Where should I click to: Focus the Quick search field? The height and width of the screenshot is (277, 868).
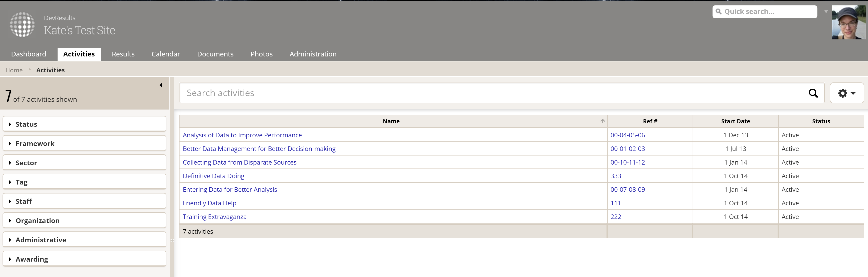pyautogui.click(x=765, y=12)
